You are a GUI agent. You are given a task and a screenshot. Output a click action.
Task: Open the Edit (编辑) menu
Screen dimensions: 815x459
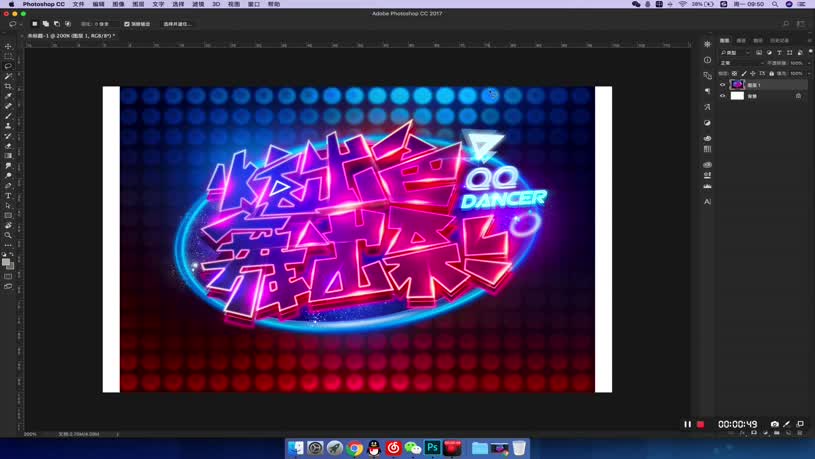pyautogui.click(x=98, y=4)
